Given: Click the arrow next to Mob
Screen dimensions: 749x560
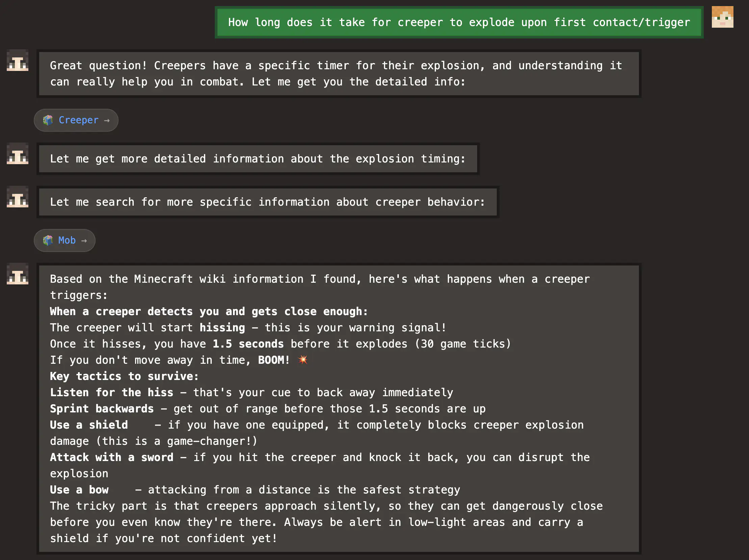Looking at the screenshot, I should (x=84, y=241).
